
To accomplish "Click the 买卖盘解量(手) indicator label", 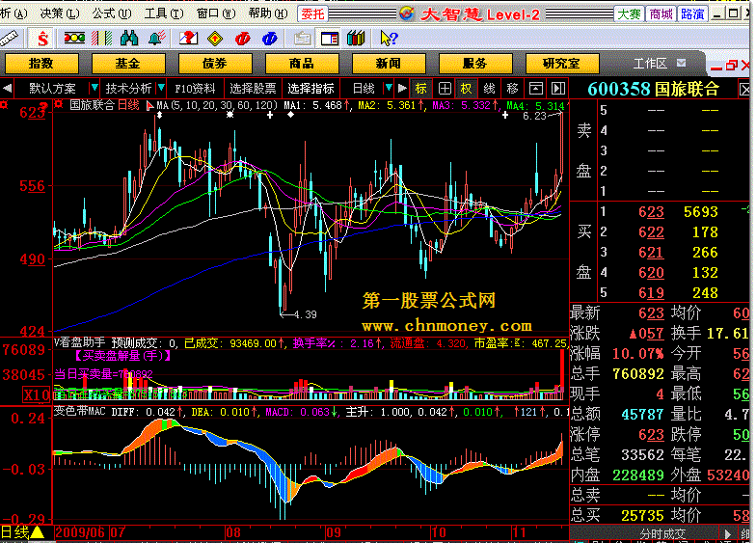I will 123,356.
